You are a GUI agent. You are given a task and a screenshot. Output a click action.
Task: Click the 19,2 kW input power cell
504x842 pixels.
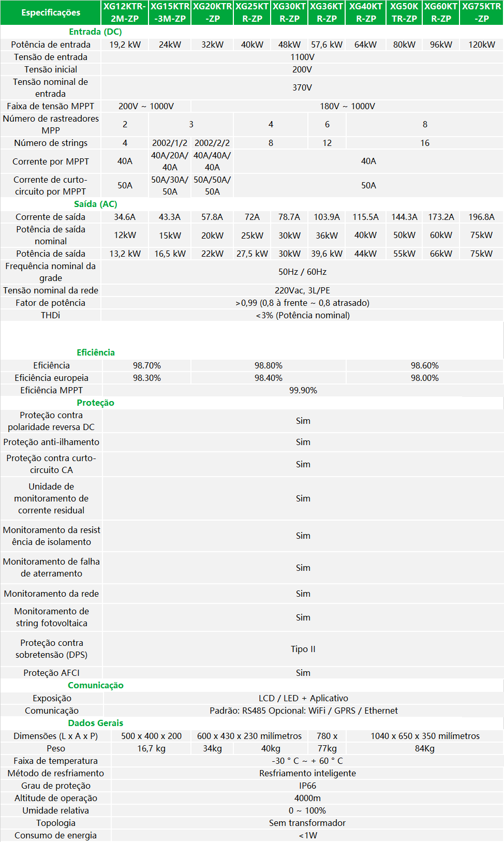[125, 45]
